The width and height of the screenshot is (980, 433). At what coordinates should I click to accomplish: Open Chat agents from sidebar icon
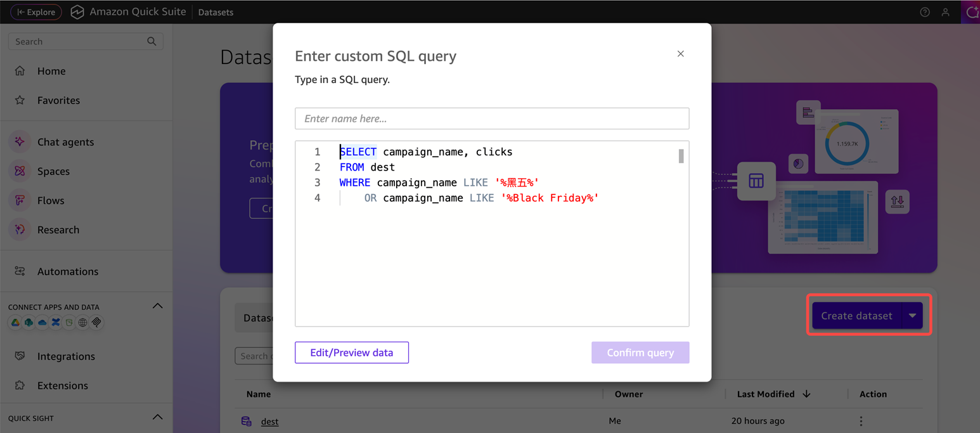pos(20,142)
